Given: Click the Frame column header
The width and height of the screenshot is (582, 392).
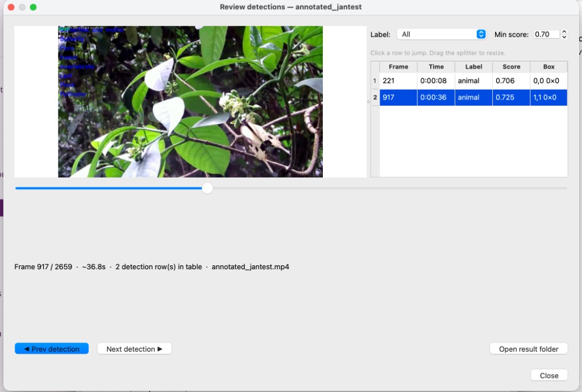Looking at the screenshot, I should pos(398,66).
